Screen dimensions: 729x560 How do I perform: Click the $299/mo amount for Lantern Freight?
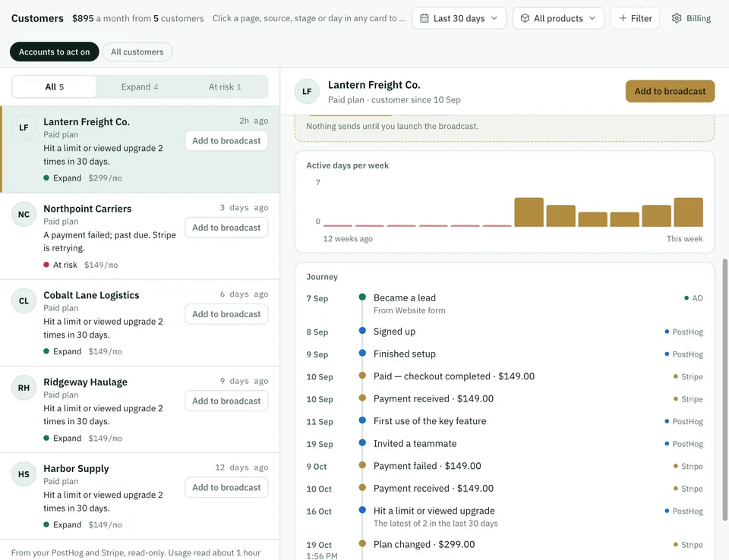[x=105, y=178]
